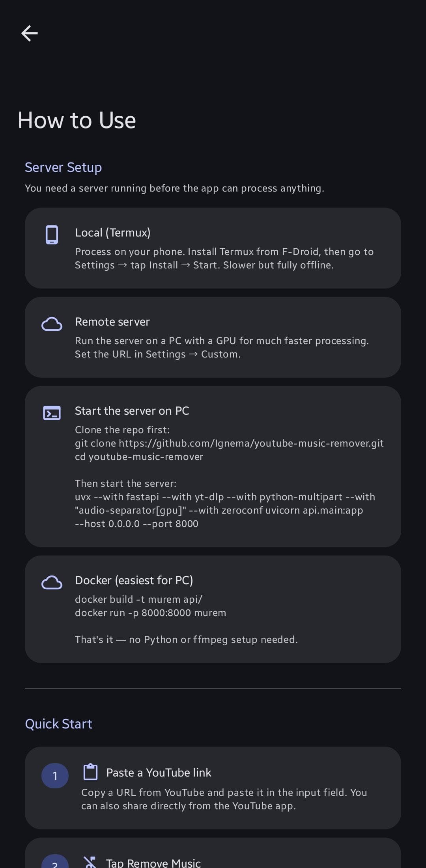The image size is (426, 868).
Task: Tap the git clone GitHub repository URL
Action: [251, 443]
